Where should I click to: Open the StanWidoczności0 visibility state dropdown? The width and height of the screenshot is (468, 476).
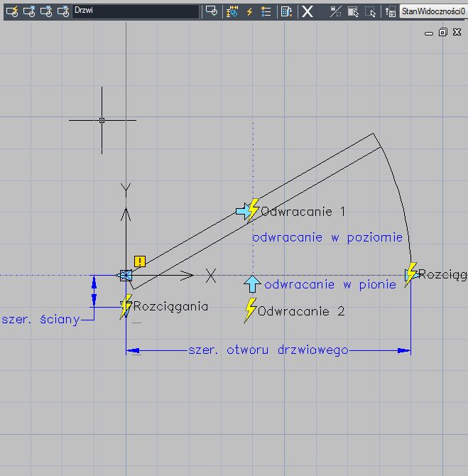click(x=434, y=11)
